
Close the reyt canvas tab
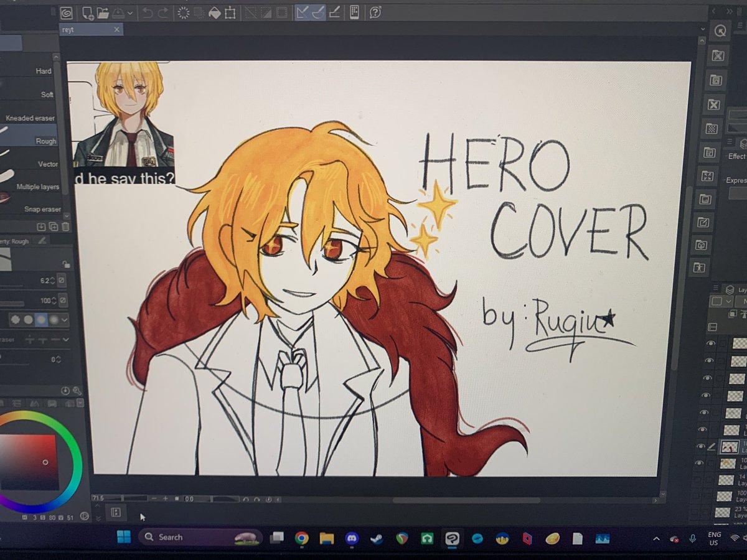[x=116, y=30]
